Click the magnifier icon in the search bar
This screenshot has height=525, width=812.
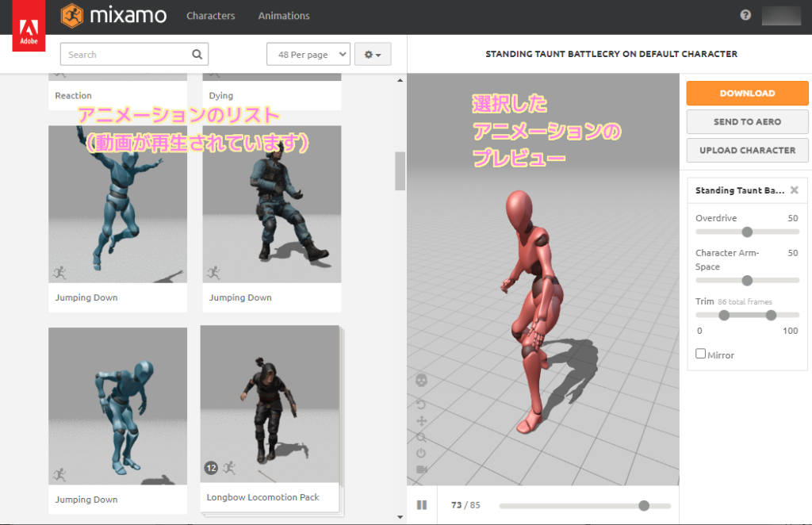click(x=197, y=54)
